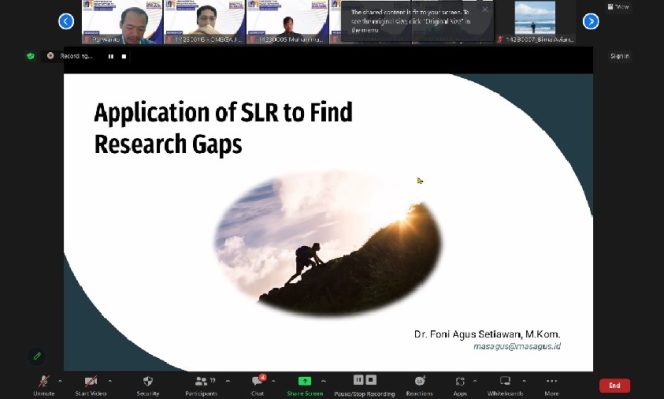Click the green Share Screen button

(x=304, y=381)
